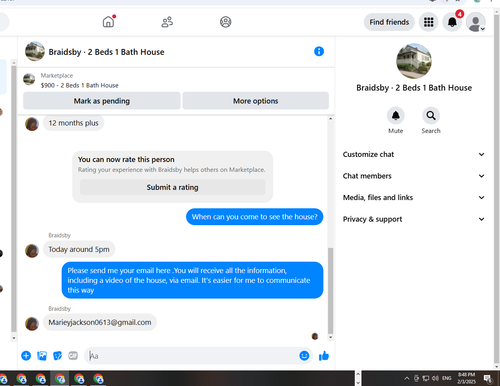Click the chat messages vertical scrollbar thumb
This screenshot has height=386, width=500.
(330, 291)
